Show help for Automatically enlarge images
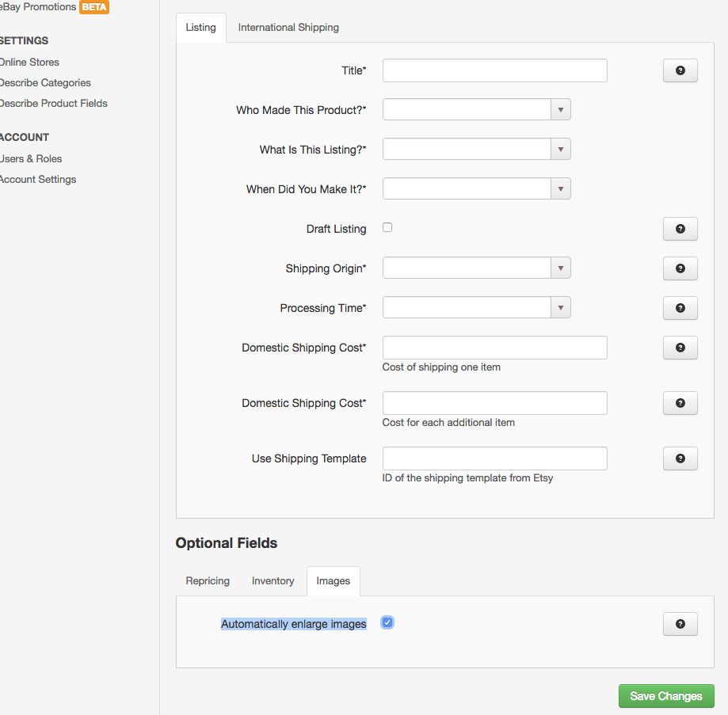The width and height of the screenshot is (728, 715). 680,624
